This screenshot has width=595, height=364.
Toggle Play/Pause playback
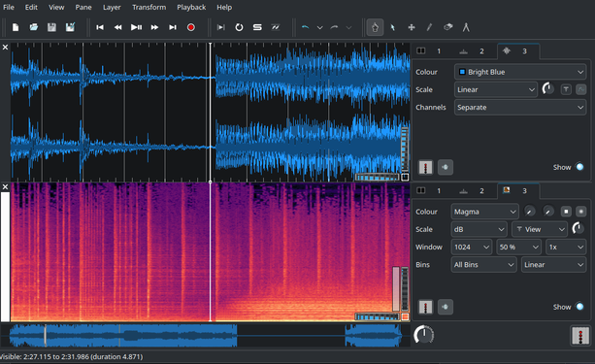(136, 27)
